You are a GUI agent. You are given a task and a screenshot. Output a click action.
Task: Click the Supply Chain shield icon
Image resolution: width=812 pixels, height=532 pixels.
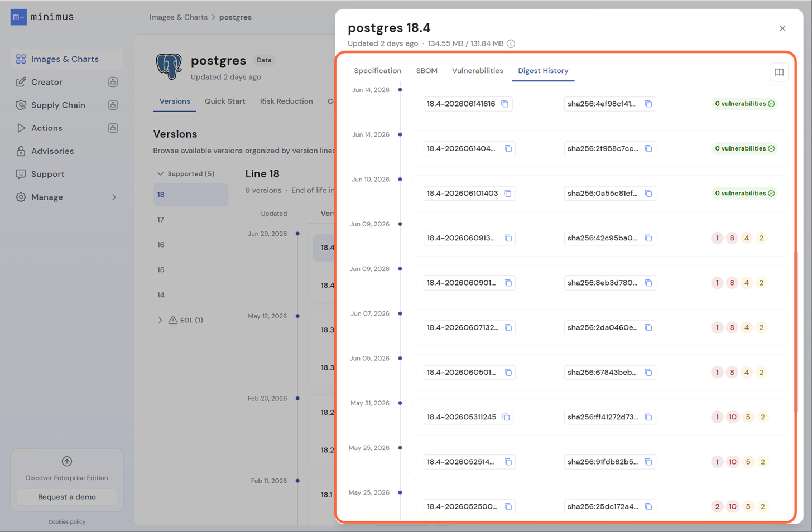pyautogui.click(x=21, y=105)
